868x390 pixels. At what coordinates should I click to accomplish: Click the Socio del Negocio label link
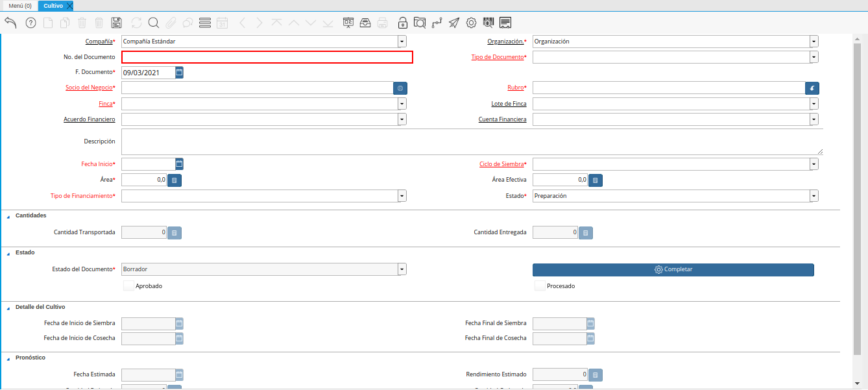click(x=89, y=88)
